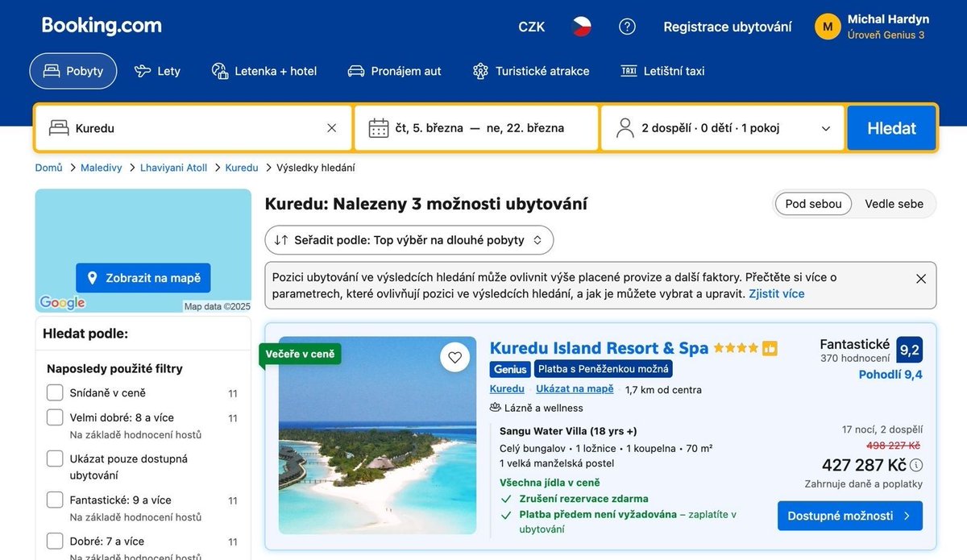Go to the Lety tab
The height and width of the screenshot is (560, 967).
click(x=157, y=71)
